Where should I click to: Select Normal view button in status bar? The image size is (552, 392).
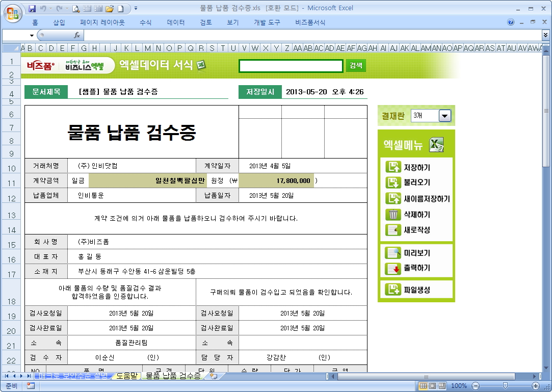click(x=423, y=386)
